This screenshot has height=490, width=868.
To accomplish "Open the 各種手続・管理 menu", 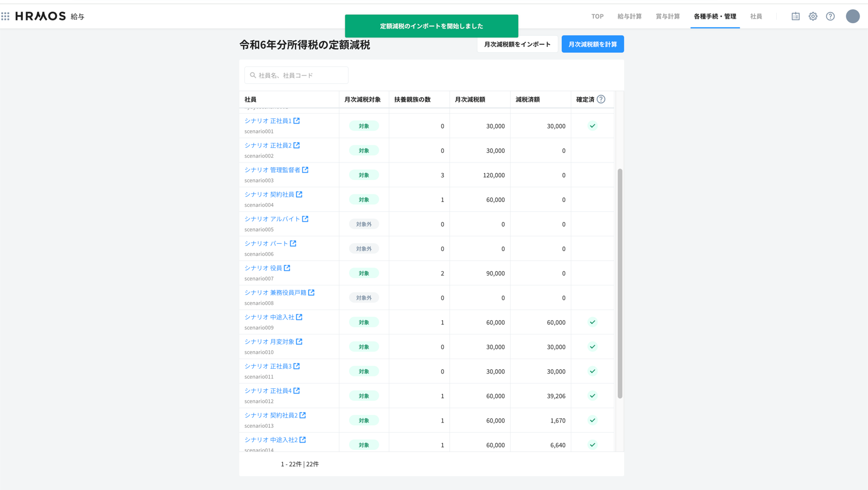I will click(x=714, y=16).
